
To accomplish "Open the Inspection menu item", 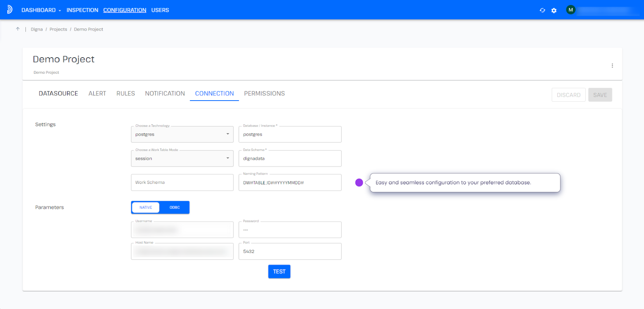I will pos(82,10).
